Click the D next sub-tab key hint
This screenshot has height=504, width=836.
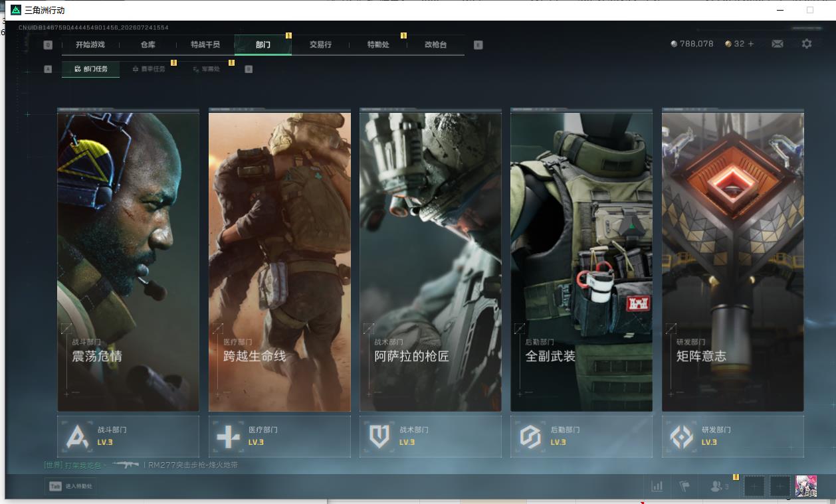click(x=249, y=69)
